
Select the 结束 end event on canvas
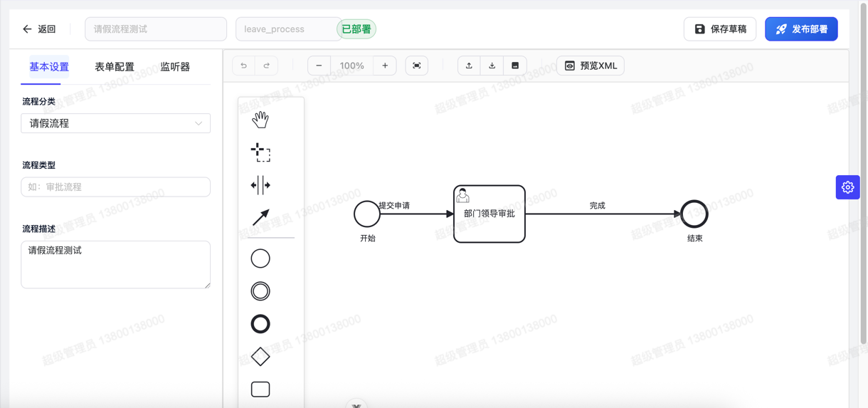point(694,214)
